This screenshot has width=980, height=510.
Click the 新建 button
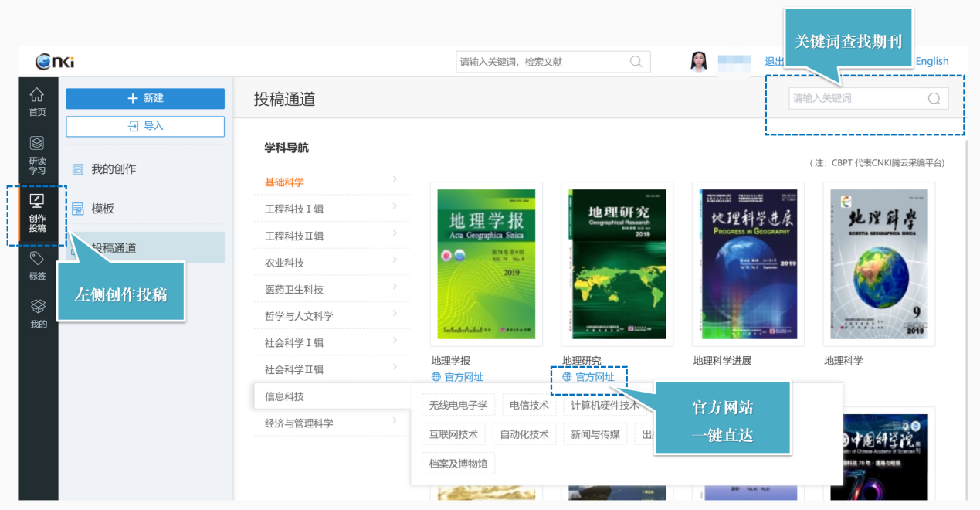pos(145,98)
